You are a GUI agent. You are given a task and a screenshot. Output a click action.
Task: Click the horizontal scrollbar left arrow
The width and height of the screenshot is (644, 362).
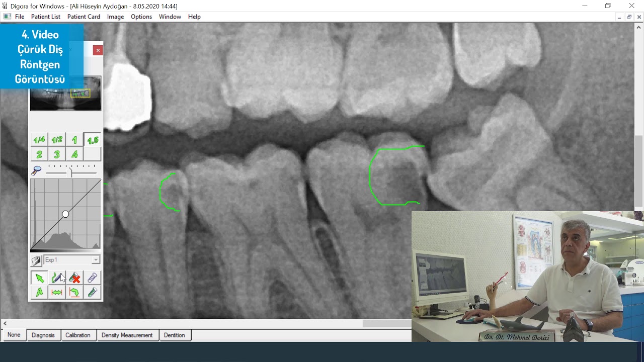click(5, 323)
